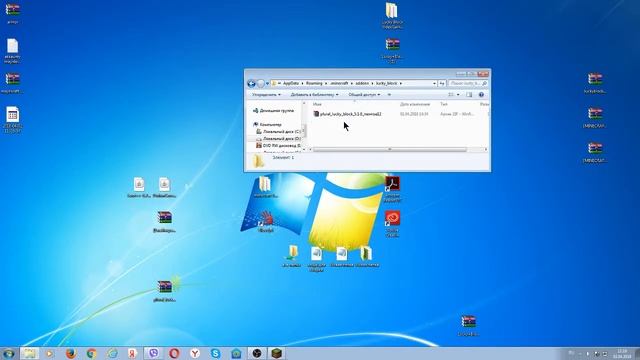Screen dimensions: 640x360
Task: Open the view options dropdown arrow
Action: [x=458, y=95]
